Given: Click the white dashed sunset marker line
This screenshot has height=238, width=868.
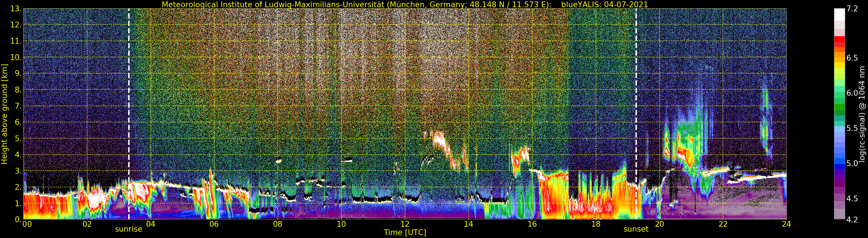Looking at the screenshot, I should [x=636, y=114].
